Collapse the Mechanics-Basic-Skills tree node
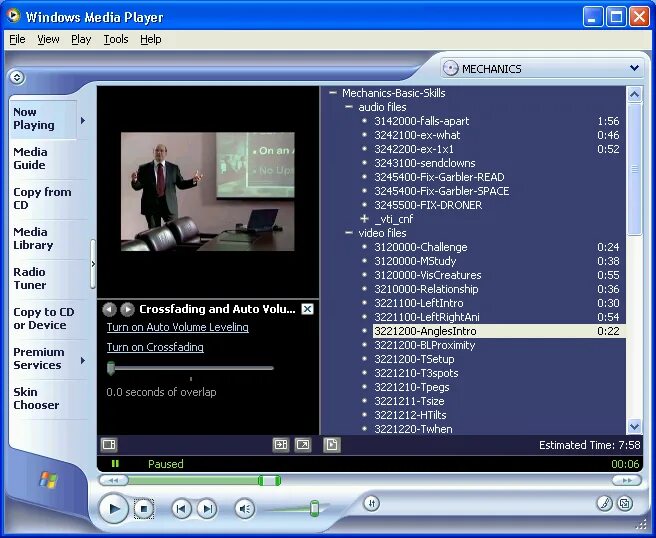 point(333,93)
